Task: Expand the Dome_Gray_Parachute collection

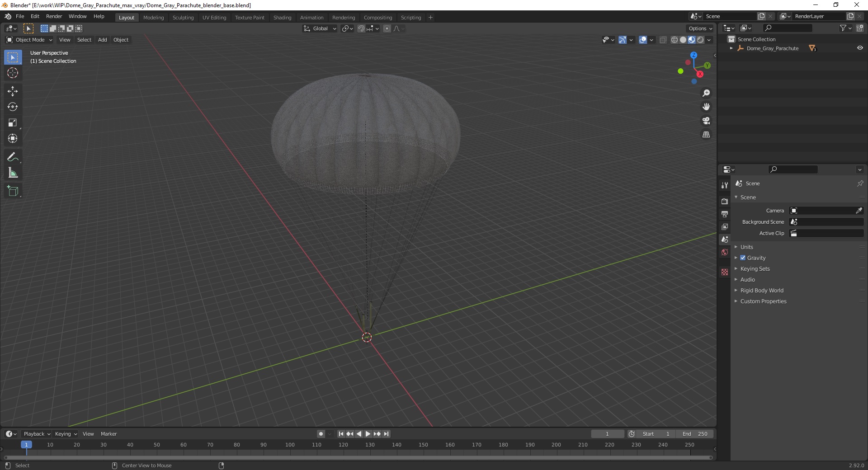Action: coord(731,48)
